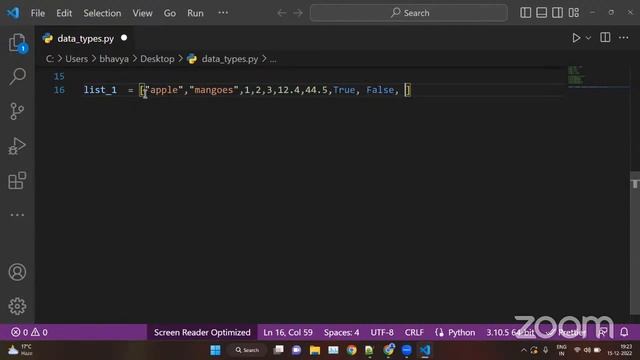Change indentation via Spaces: 4

coord(342,332)
